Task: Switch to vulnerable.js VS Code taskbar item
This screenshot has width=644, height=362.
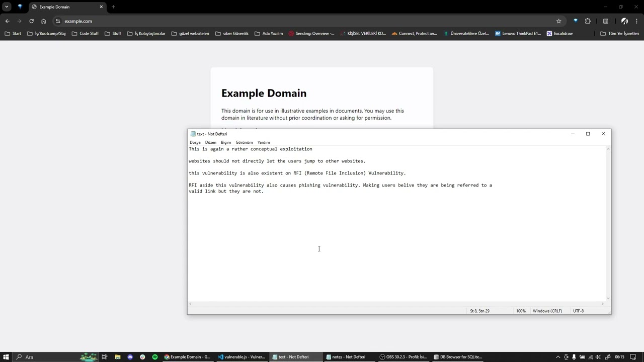Action: [242, 357]
